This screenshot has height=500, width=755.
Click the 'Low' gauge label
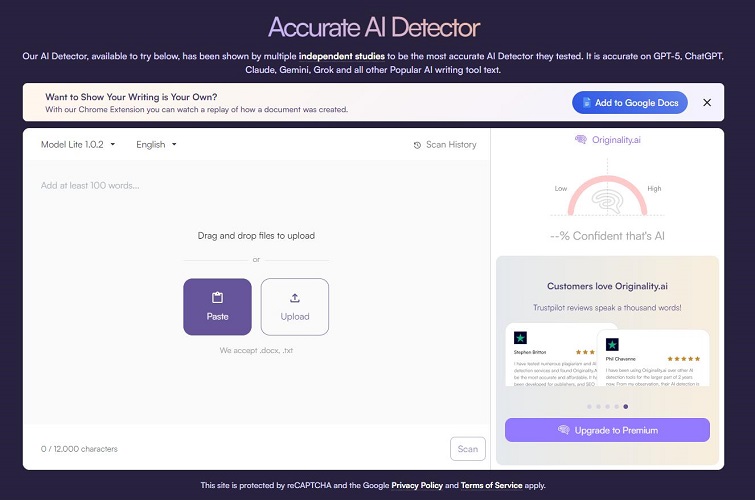(561, 188)
